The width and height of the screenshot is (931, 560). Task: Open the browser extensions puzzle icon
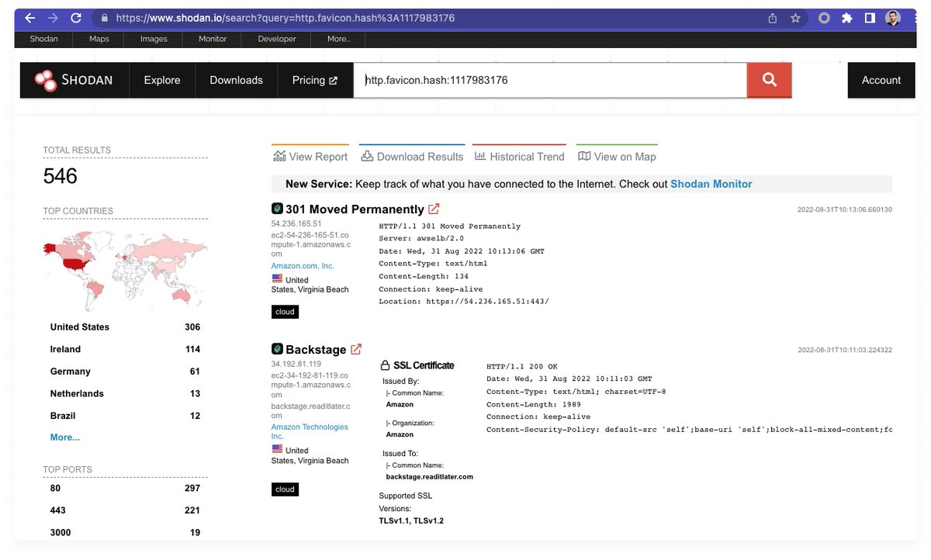click(x=846, y=17)
